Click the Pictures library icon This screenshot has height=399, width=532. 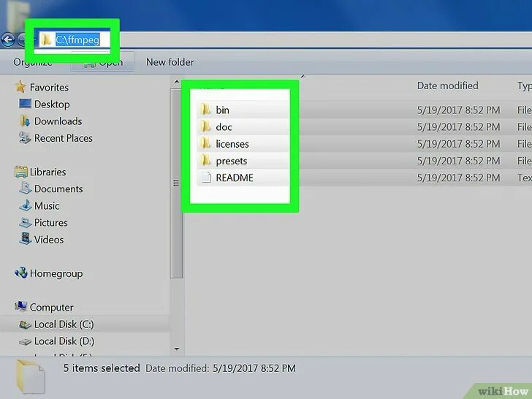pos(26,223)
